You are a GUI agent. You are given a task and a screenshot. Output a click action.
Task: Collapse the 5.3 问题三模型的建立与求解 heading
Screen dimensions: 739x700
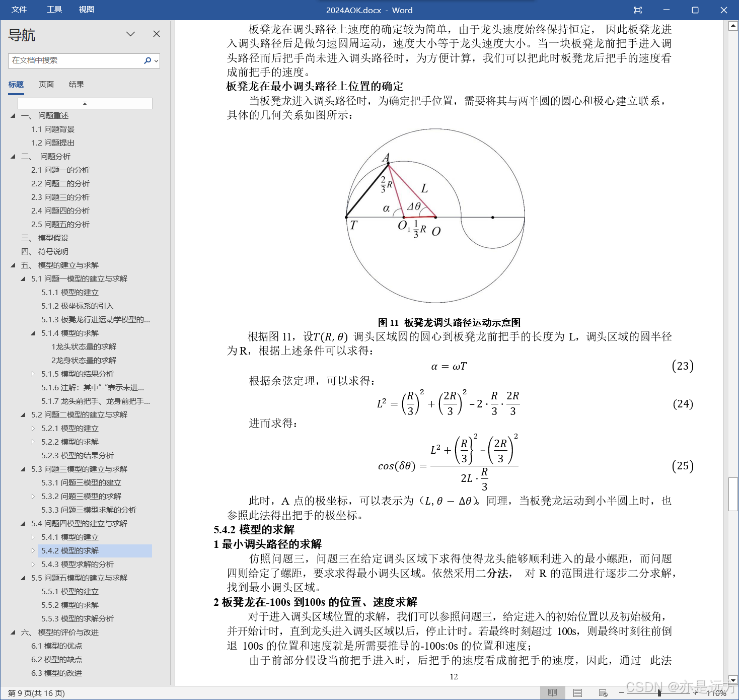click(x=23, y=469)
